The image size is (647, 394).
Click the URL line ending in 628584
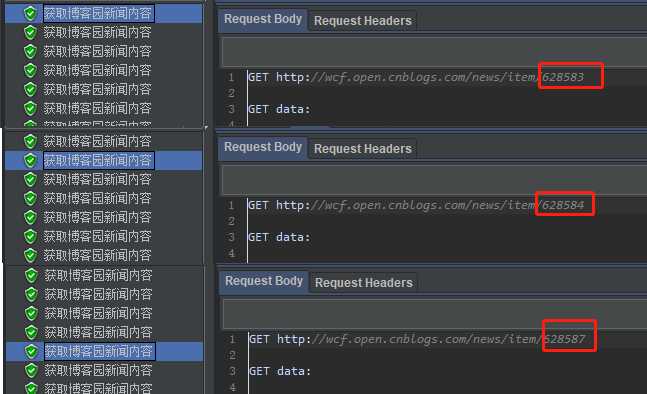(416, 205)
